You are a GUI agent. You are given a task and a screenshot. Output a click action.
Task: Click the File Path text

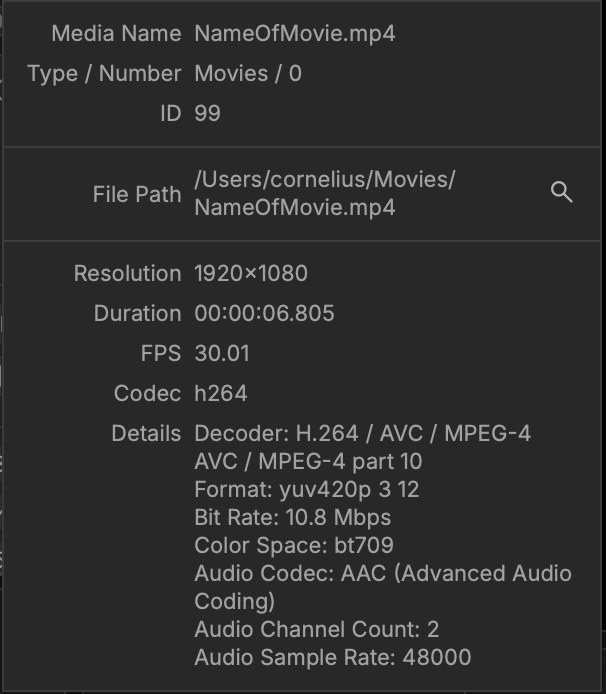click(325, 193)
